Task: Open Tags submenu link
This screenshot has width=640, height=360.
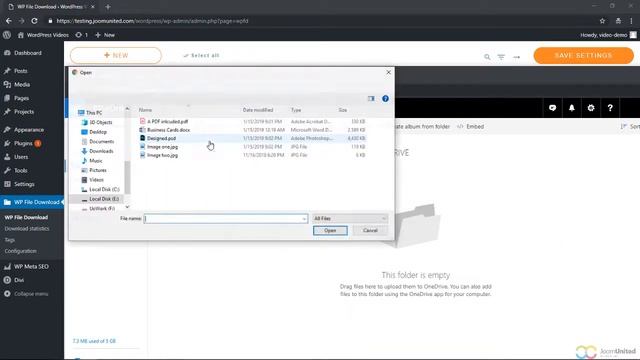Action: [x=9, y=240]
